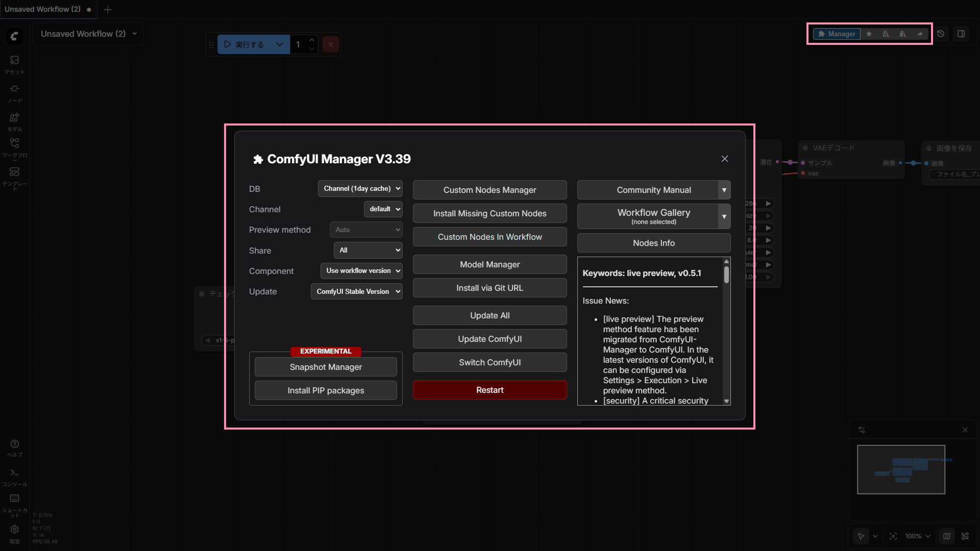Screen dimensions: 980x551
Task: Open the queue history clock icon
Action: pos(941,34)
